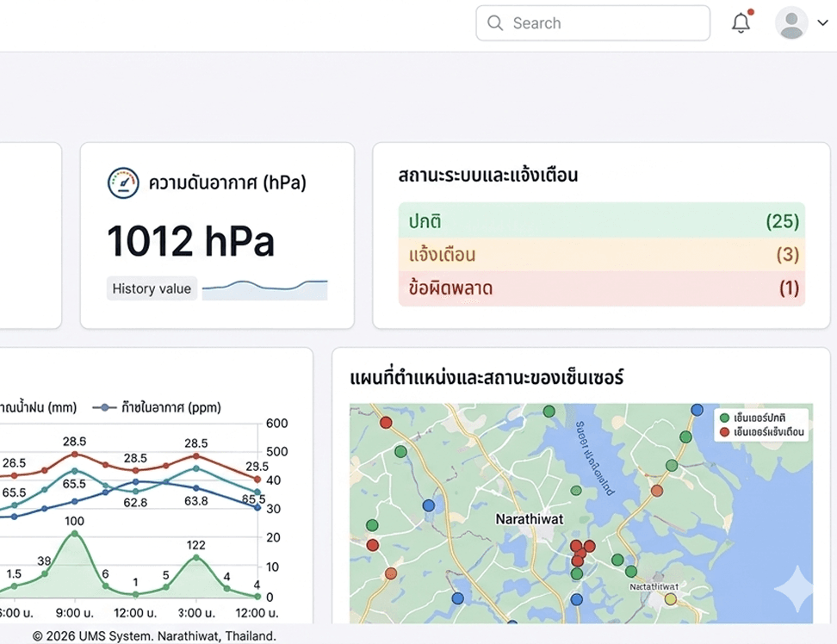Click the สถานะระบบและแจ้งเตือน heading
The height and width of the screenshot is (644, 837).
coord(488,175)
